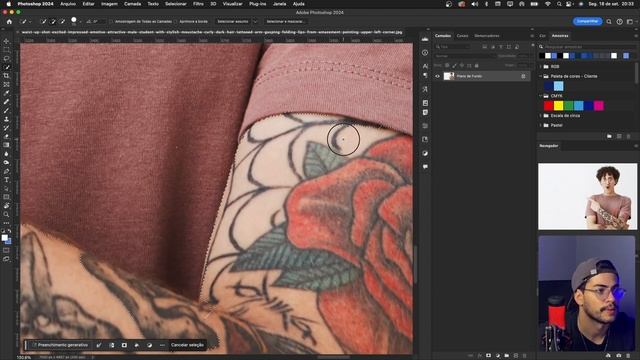Viewport: 640px width, 360px height.
Task: Swap foreground and background colors
Action: click(x=9, y=231)
